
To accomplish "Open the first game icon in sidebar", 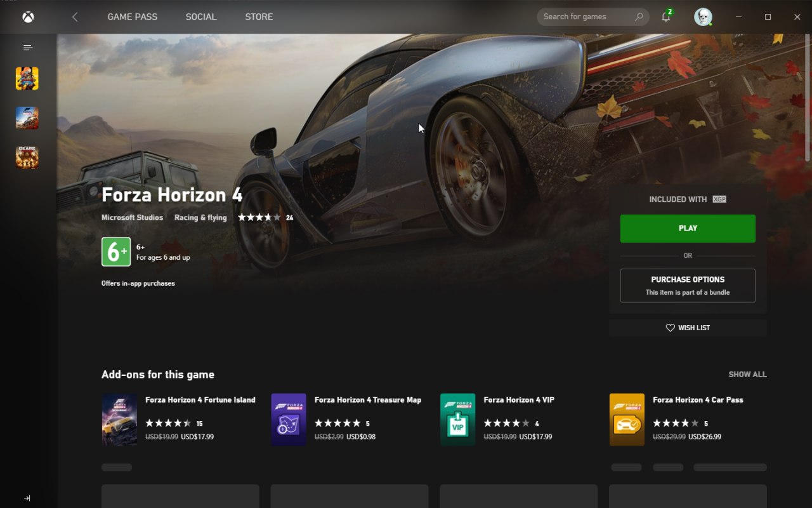I will point(27,79).
